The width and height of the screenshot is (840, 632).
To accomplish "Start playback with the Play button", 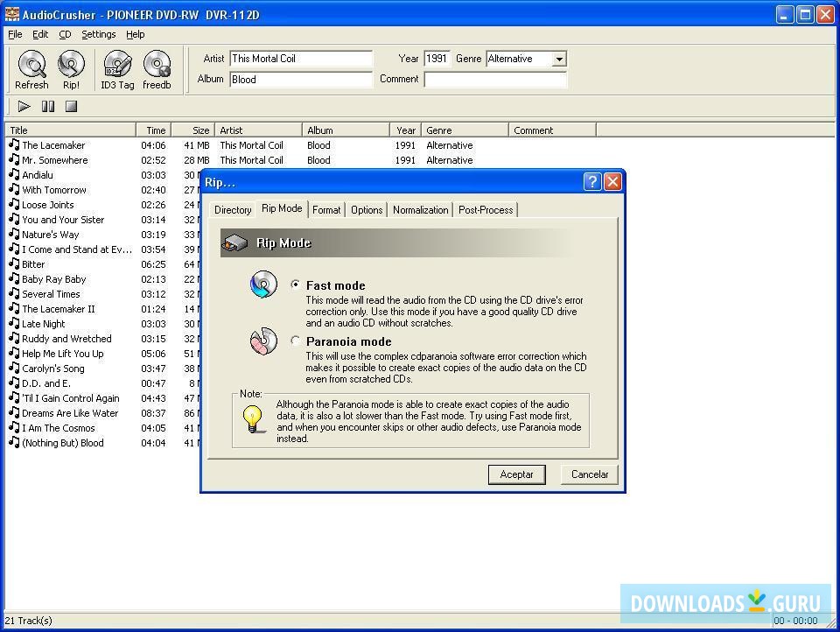I will pos(24,106).
